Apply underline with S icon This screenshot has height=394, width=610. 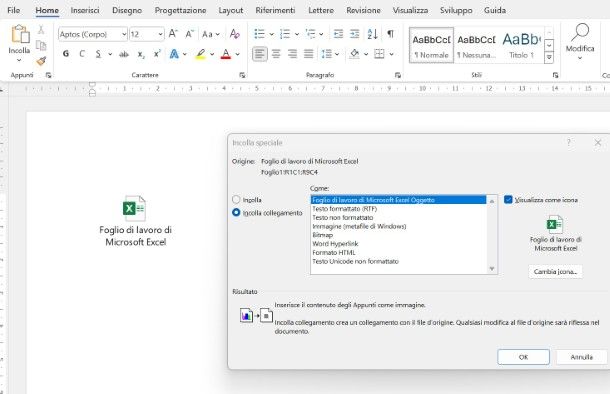point(98,54)
